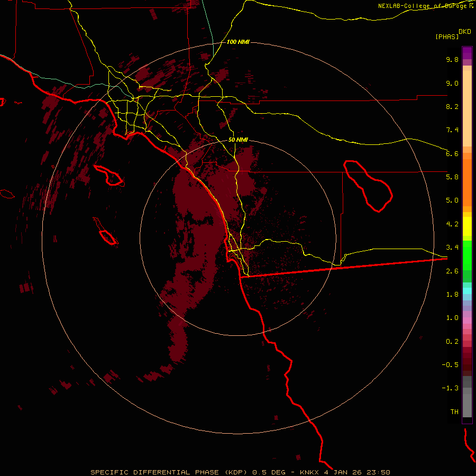Click the DKD product label

coord(465,32)
